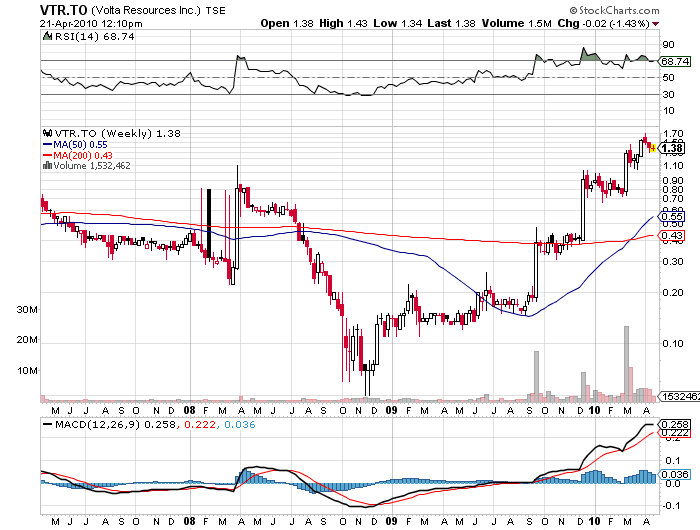Click the 08 year marker on price axis
Viewport: 700px width, 530px height.
(189, 410)
